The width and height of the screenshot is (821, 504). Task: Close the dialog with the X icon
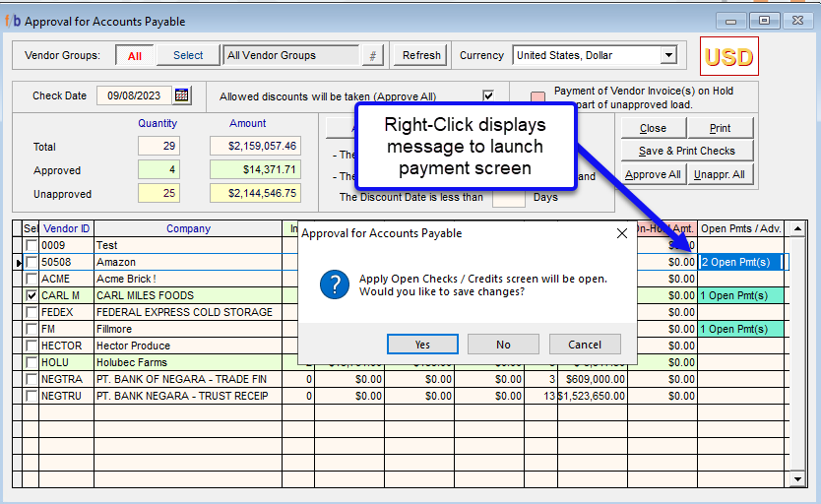pos(621,234)
